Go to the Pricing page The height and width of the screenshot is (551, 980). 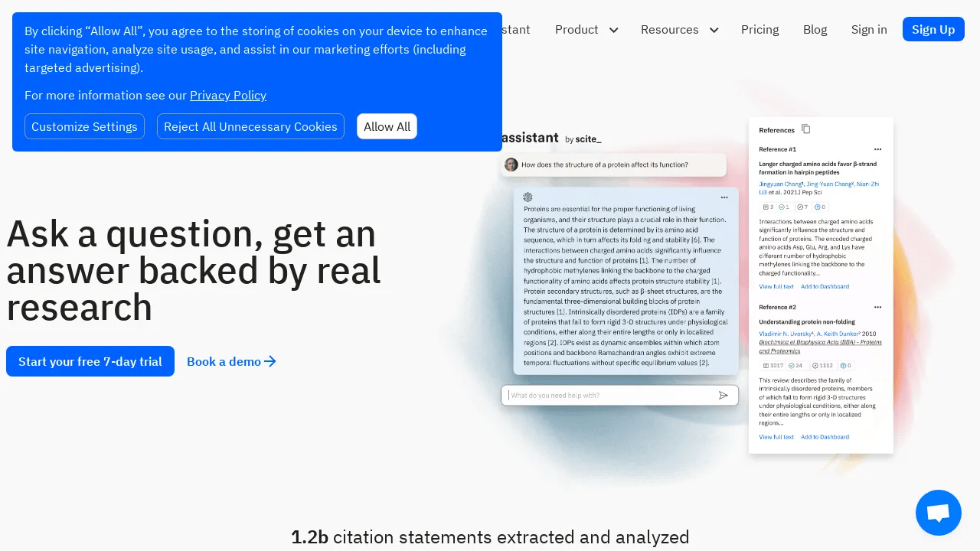click(x=760, y=30)
